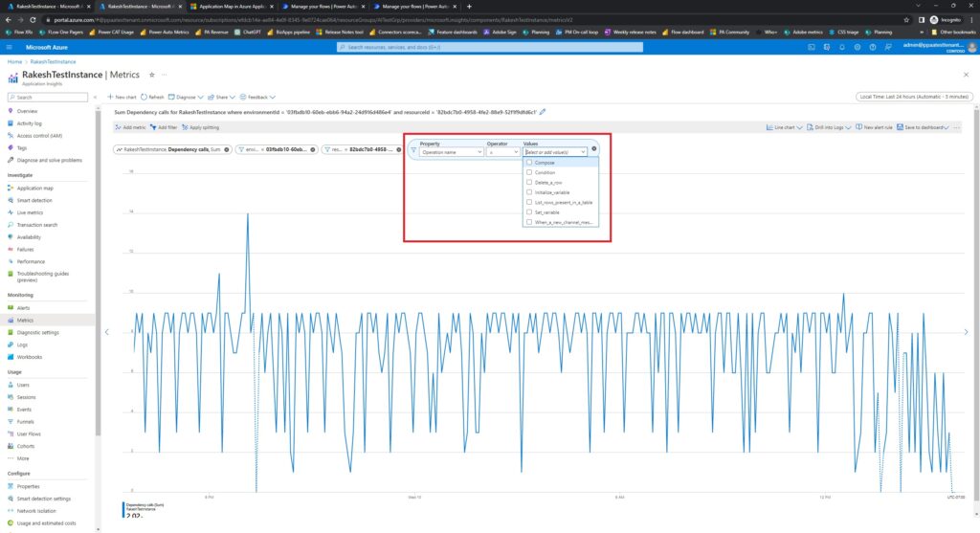The width and height of the screenshot is (980, 533).
Task: Enable the Set_variable checkbox
Action: point(528,211)
